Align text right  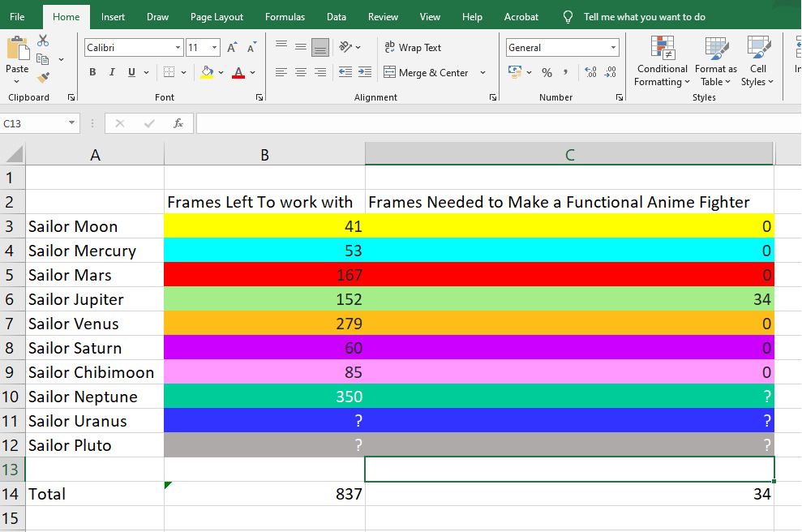[x=320, y=72]
